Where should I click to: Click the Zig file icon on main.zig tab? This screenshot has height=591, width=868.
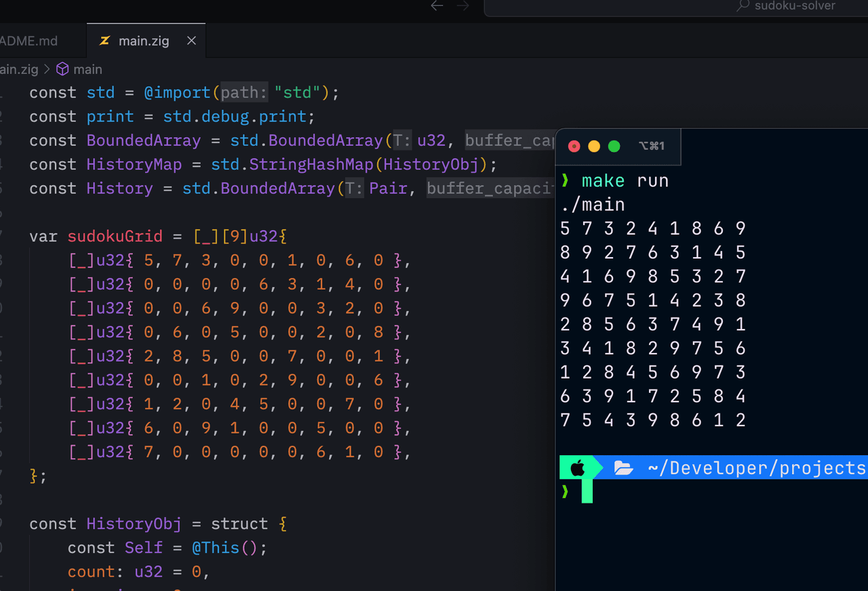(x=104, y=41)
